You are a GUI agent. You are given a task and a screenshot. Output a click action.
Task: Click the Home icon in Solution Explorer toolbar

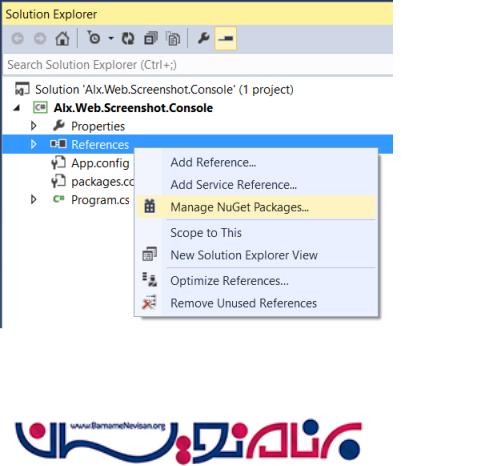click(62, 39)
